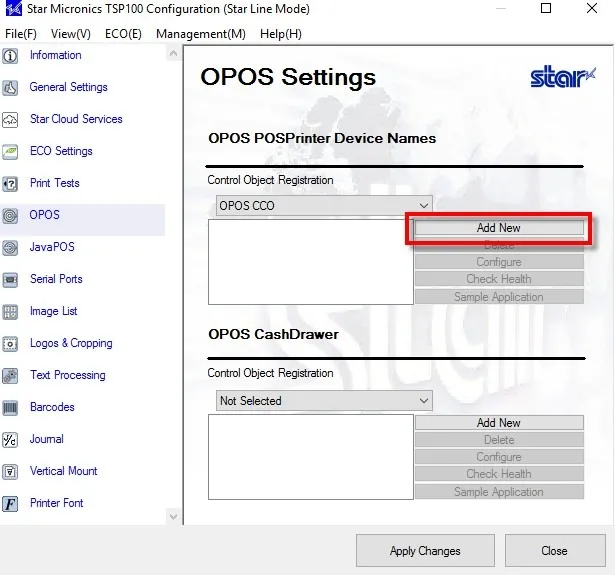
Task: Click the Barcodes icon
Action: [x=10, y=408]
